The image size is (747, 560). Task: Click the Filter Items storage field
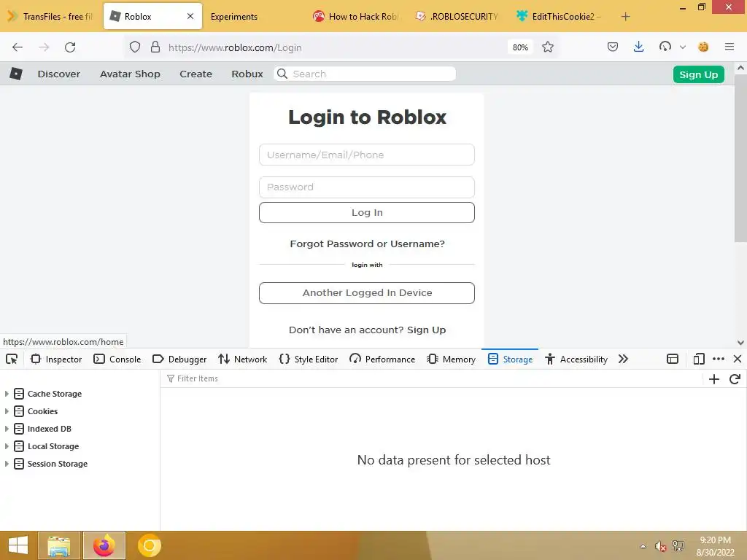point(431,378)
